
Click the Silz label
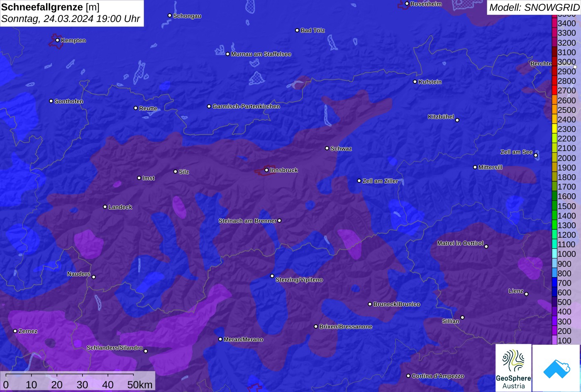coord(184,172)
